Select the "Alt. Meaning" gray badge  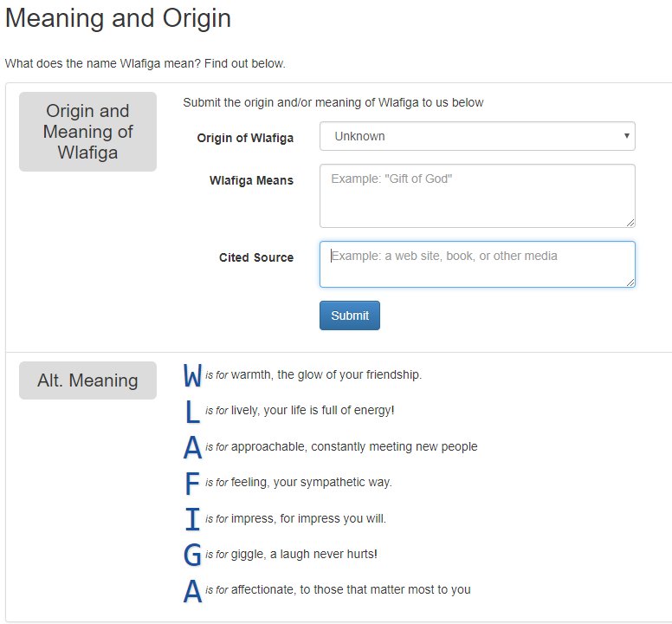[x=87, y=380]
